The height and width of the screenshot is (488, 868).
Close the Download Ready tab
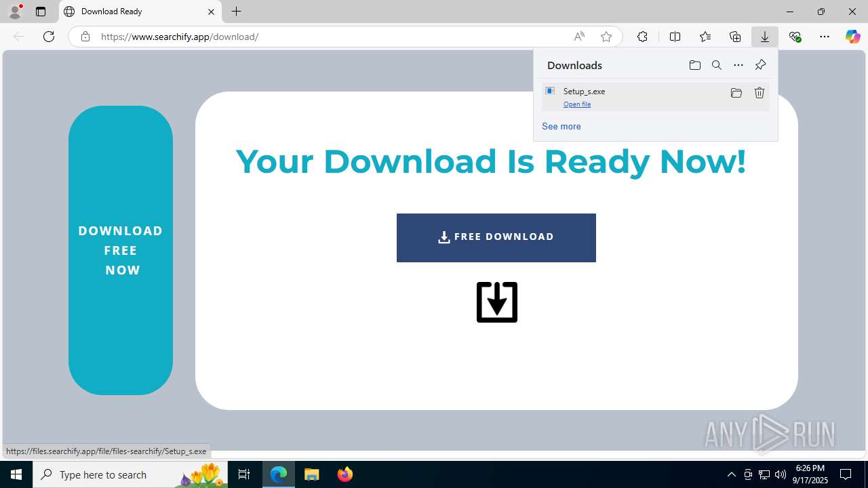point(211,12)
